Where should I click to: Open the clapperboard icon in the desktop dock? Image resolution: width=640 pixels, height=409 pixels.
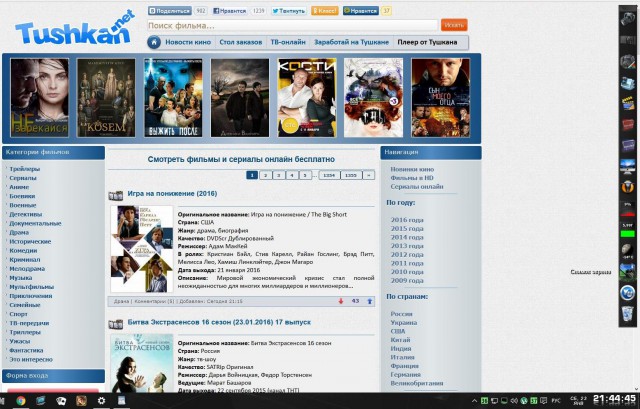click(x=627, y=102)
